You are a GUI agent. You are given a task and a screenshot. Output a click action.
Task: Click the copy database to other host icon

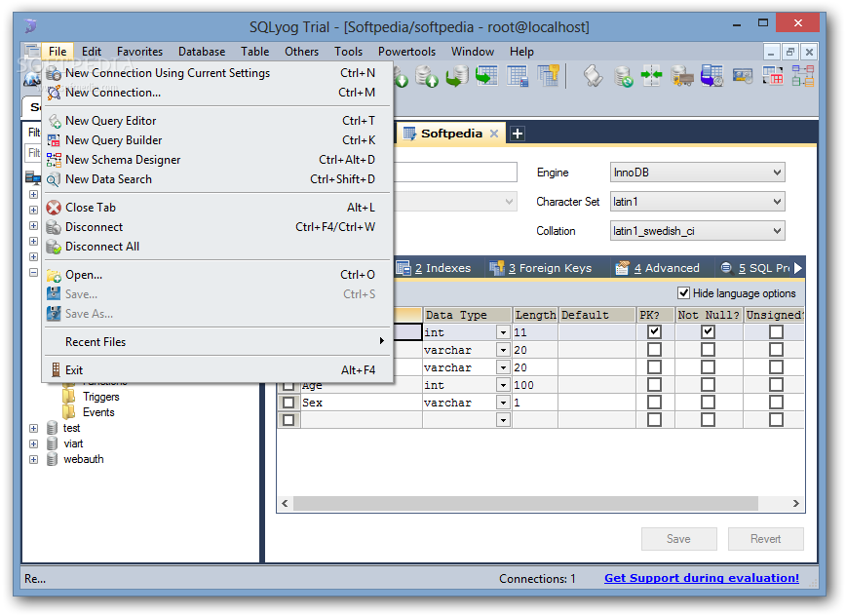[x=457, y=77]
